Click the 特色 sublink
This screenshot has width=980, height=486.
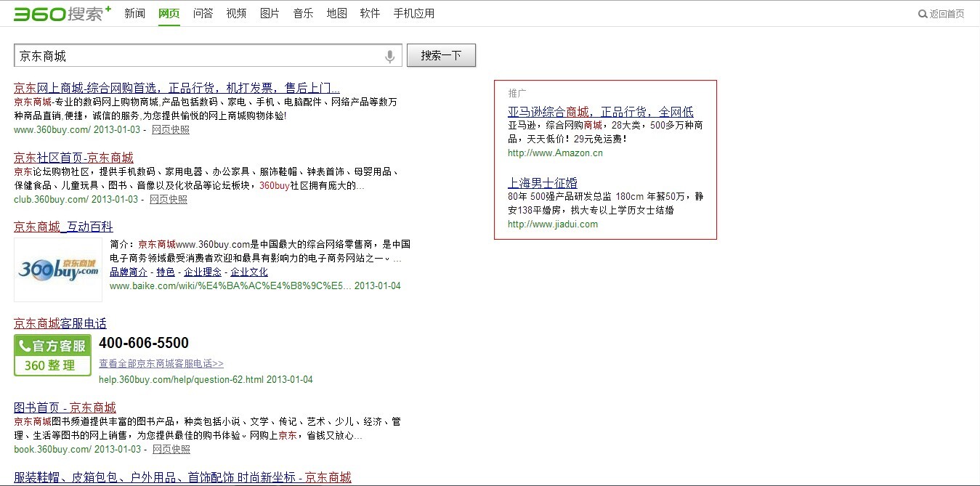pos(166,272)
